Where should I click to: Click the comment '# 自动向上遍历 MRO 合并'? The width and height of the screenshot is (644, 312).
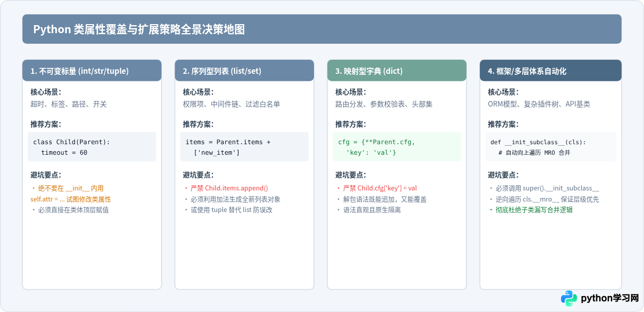pyautogui.click(x=534, y=152)
